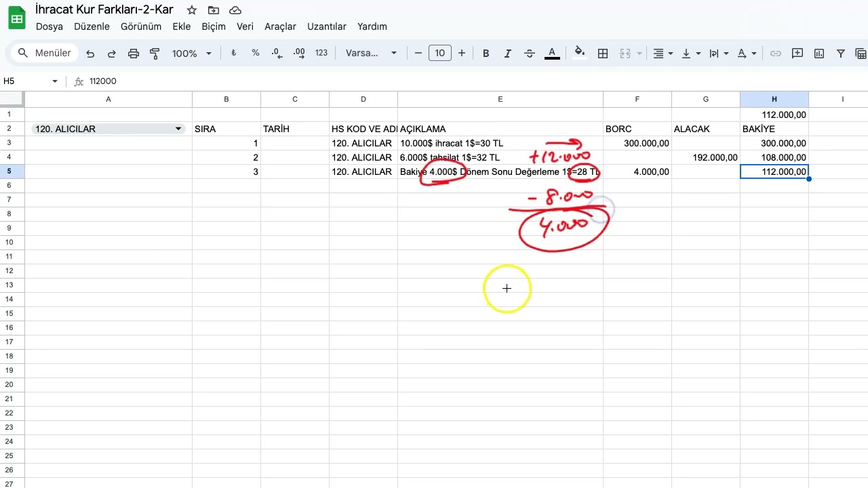This screenshot has height=488, width=868.
Task: Open the Veri menu
Action: pyautogui.click(x=245, y=26)
